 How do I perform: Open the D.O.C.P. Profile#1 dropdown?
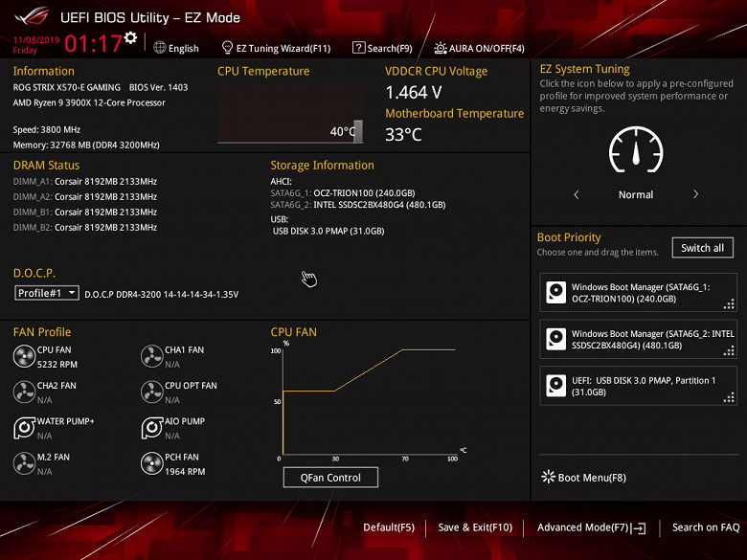click(46, 293)
